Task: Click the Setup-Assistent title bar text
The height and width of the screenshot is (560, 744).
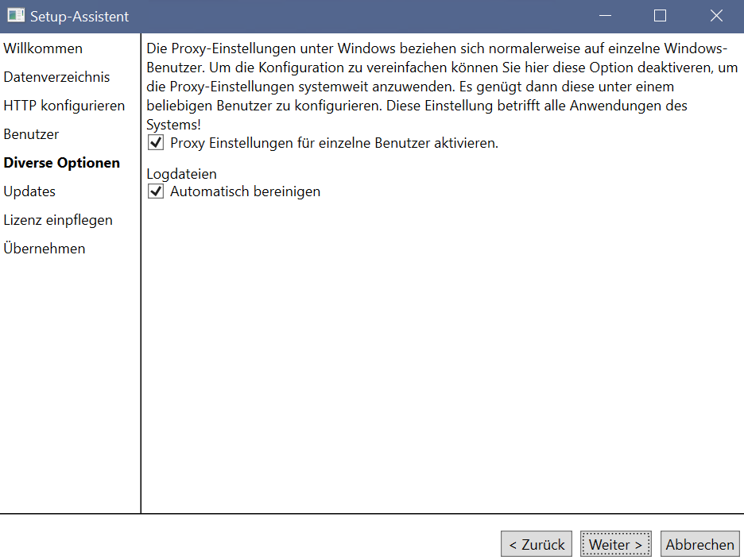Action: [79, 17]
